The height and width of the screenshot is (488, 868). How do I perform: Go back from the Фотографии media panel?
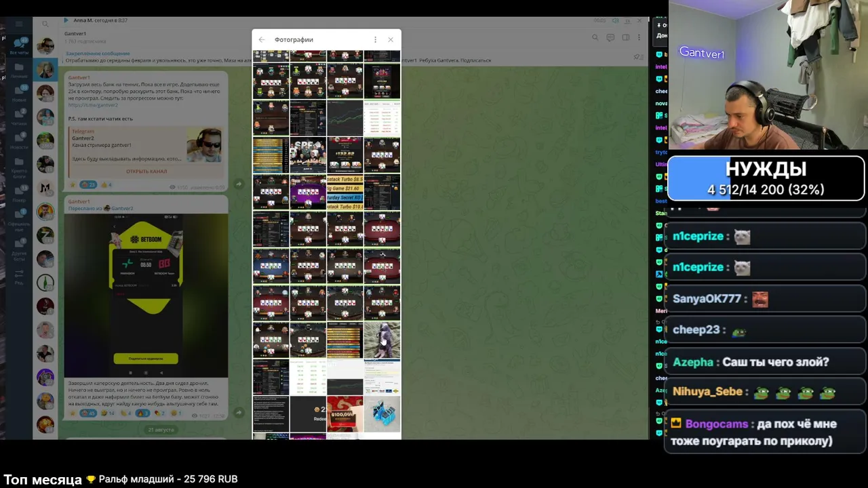262,40
